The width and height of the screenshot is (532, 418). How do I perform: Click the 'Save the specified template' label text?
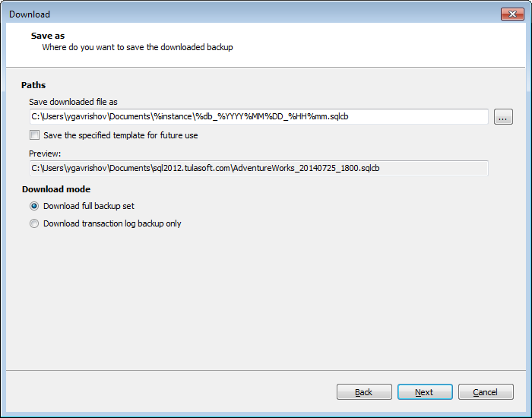coord(120,135)
